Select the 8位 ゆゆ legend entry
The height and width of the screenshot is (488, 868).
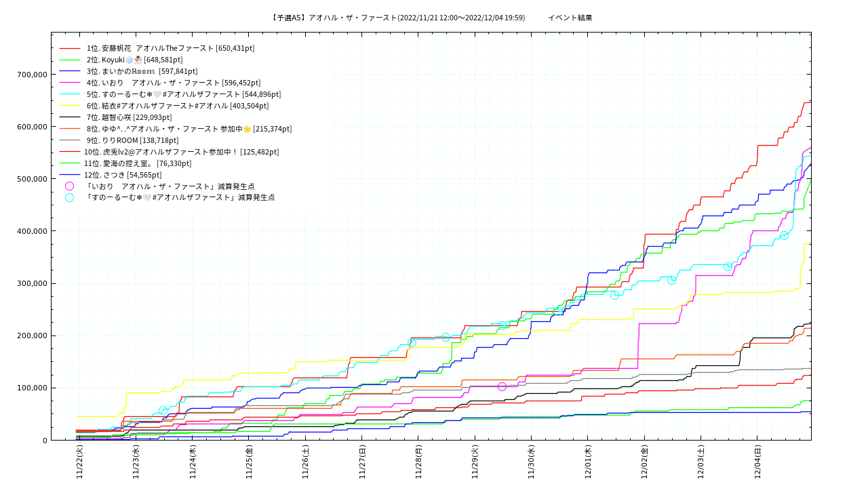tap(189, 129)
